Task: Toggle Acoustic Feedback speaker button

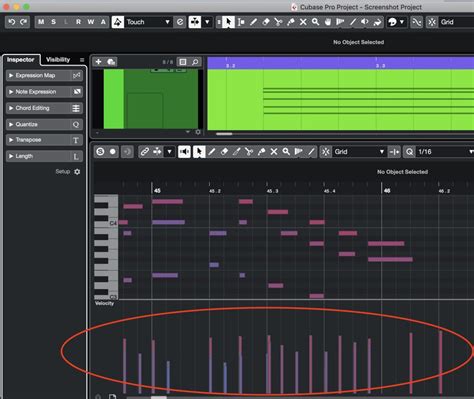Action: click(184, 152)
